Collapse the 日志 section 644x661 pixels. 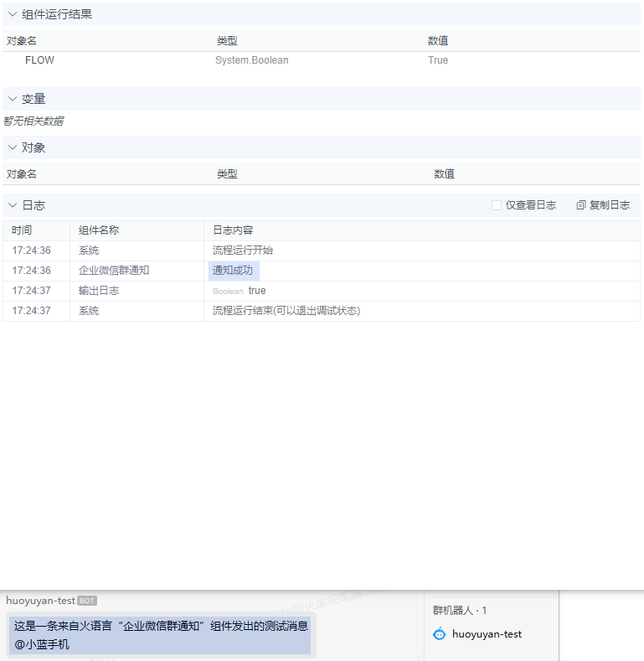point(13,205)
